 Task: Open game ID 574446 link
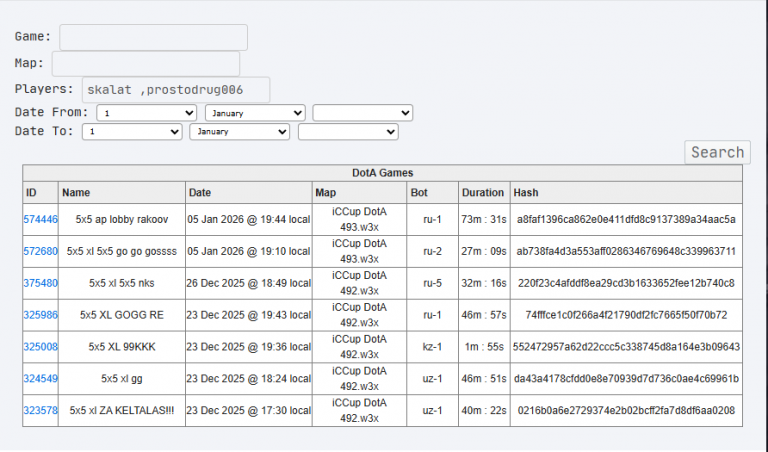[x=41, y=219]
